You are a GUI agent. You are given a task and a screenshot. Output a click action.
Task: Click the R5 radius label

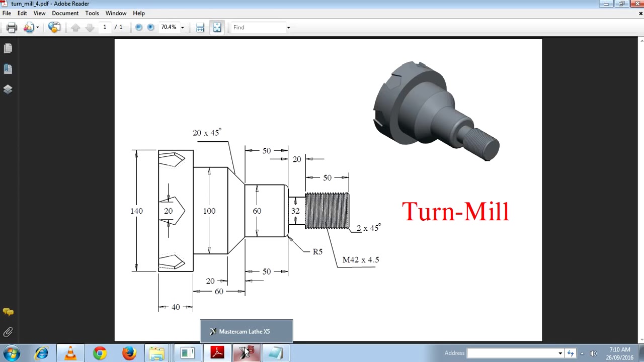(x=317, y=251)
